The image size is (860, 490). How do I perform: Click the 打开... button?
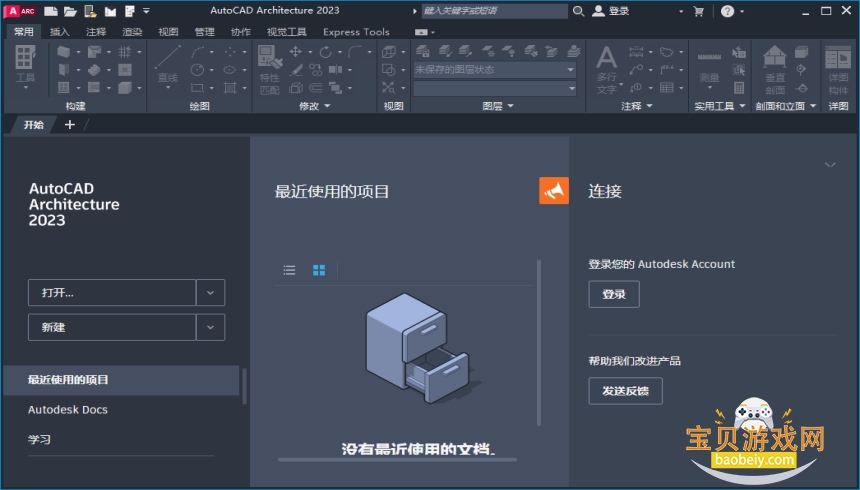point(112,292)
